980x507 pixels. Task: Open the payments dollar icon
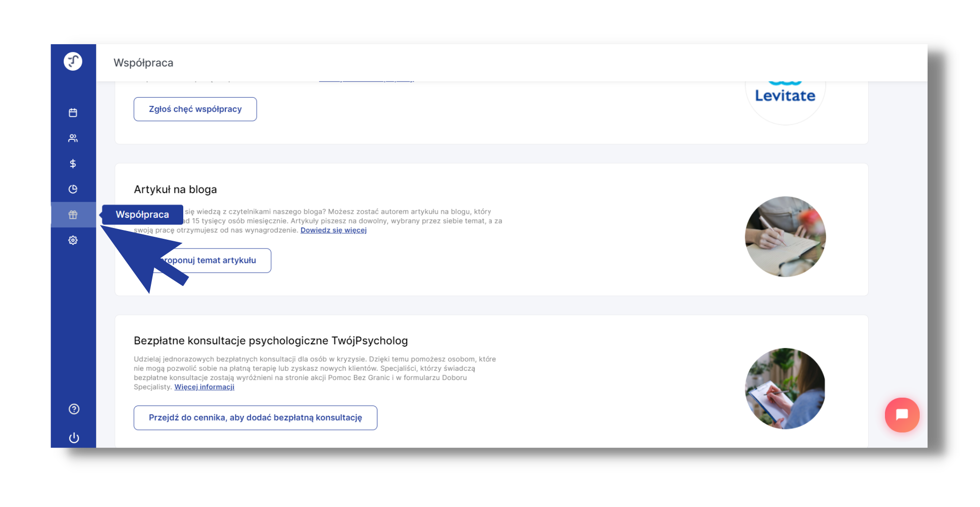(73, 164)
